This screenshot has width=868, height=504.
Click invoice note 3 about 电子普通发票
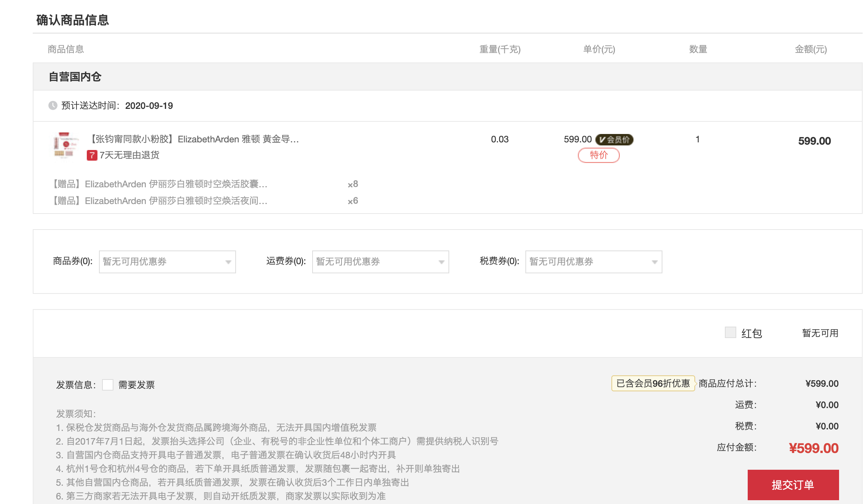coord(226,455)
